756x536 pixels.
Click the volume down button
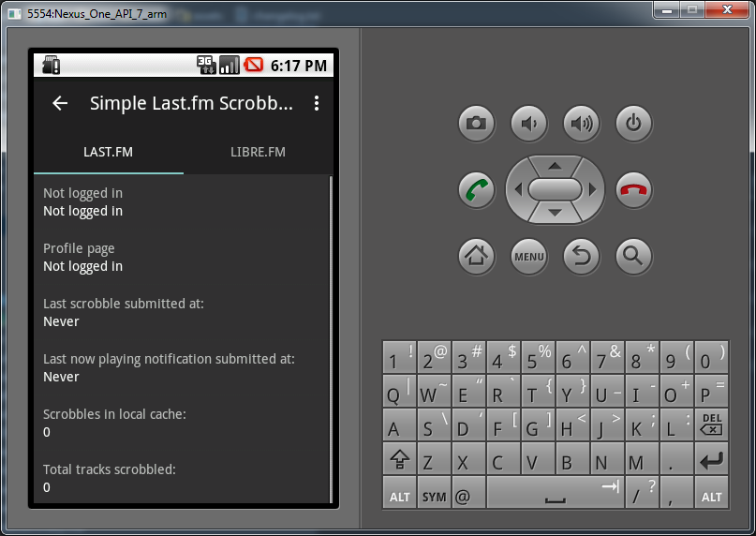[529, 124]
